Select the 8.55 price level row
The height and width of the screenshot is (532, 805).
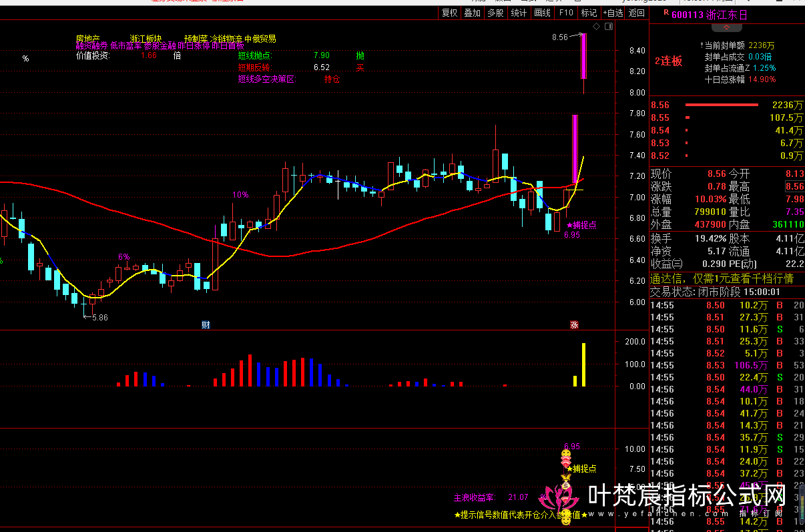tap(727, 117)
